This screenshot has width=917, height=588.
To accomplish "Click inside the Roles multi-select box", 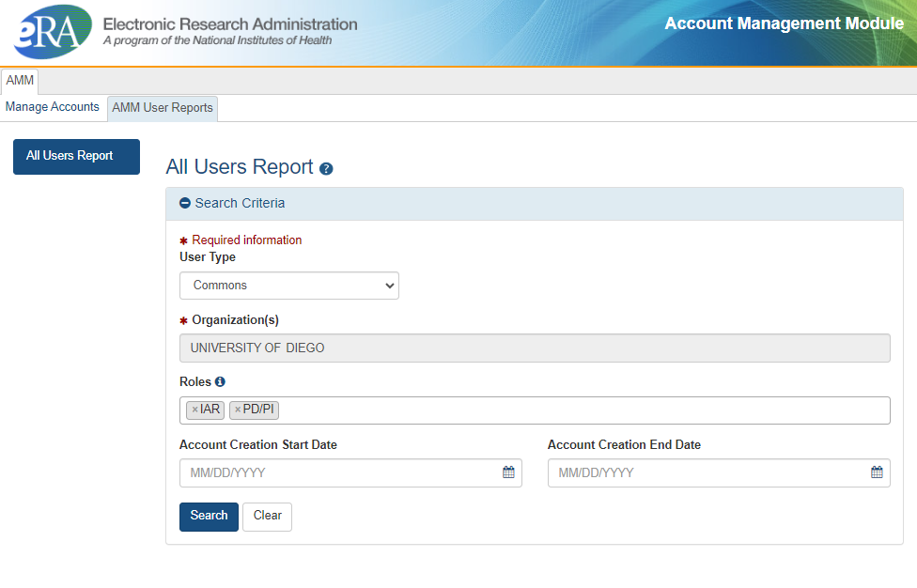I will point(535,410).
